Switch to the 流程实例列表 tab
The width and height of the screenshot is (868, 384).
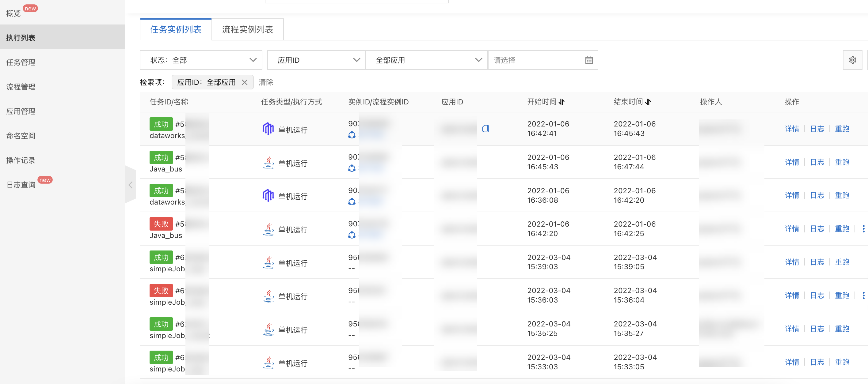[x=247, y=30]
